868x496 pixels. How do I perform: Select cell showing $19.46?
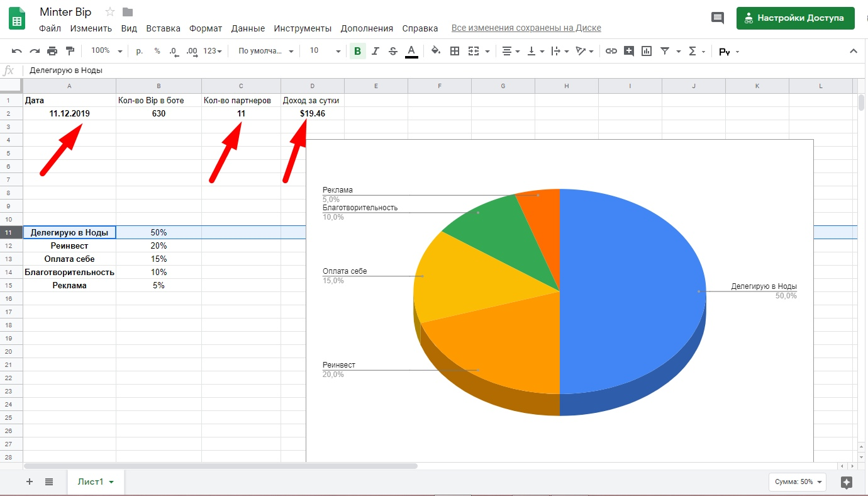(313, 113)
